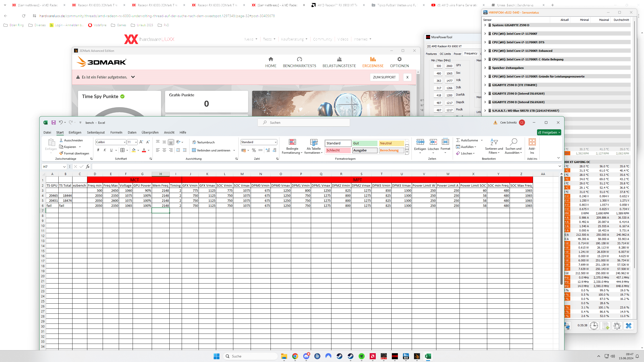Switch to the Formeln ribbon tab
Image resolution: width=644 pixels, height=362 pixels.
116,132
